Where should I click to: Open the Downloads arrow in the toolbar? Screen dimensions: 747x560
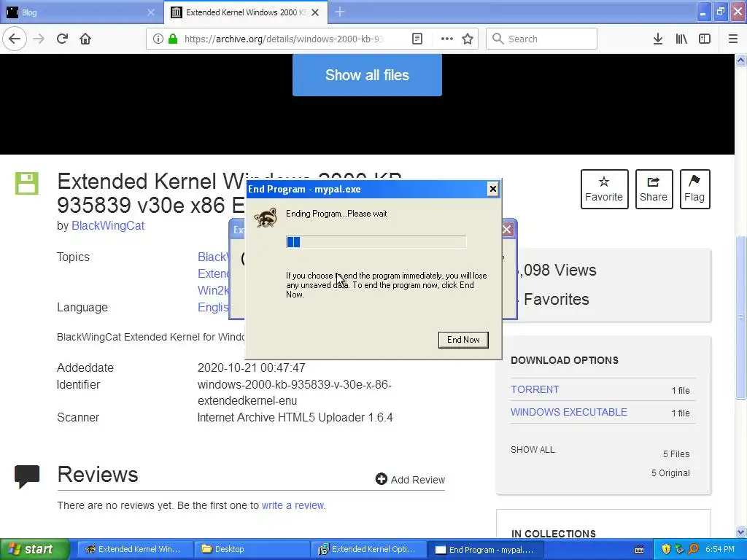tap(657, 39)
